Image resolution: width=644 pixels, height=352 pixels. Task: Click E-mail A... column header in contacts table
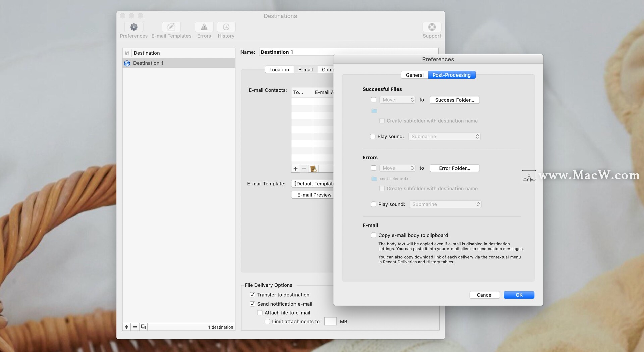(x=323, y=92)
